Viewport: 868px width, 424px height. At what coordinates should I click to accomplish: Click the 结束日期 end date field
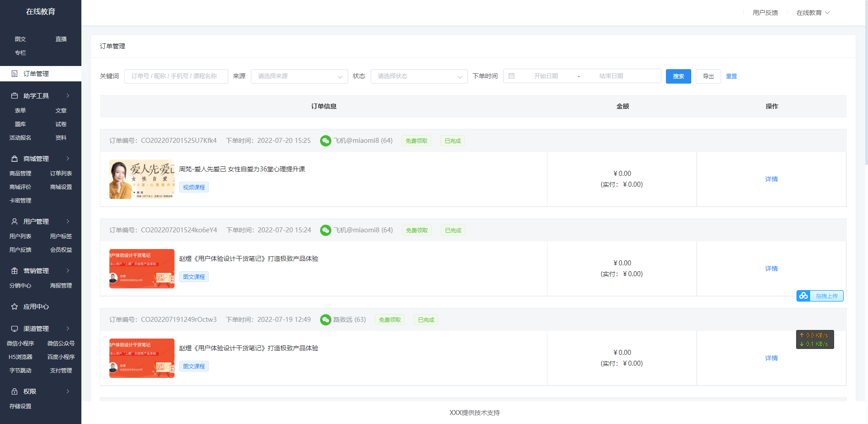[611, 76]
